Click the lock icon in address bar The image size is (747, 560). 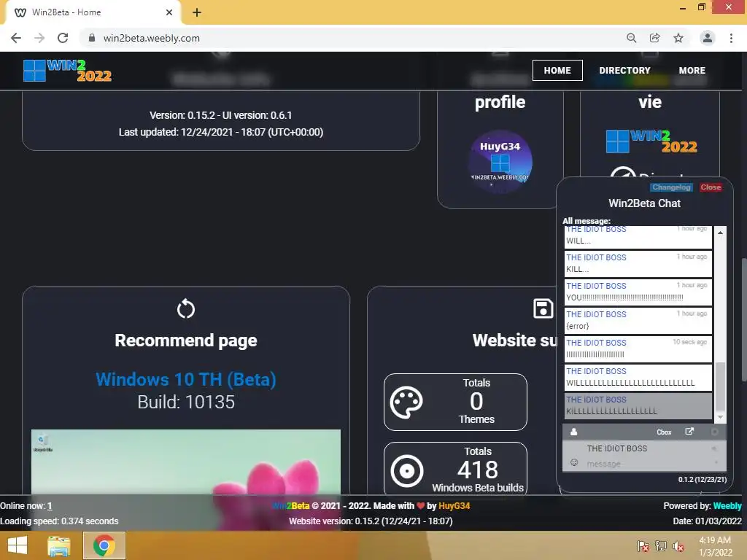(92, 38)
